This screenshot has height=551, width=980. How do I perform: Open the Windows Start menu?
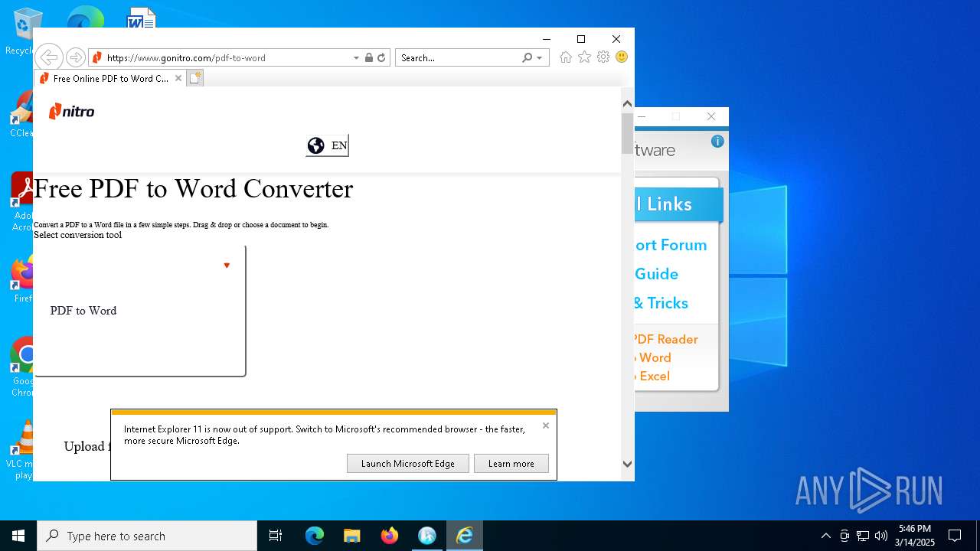pos(18,536)
